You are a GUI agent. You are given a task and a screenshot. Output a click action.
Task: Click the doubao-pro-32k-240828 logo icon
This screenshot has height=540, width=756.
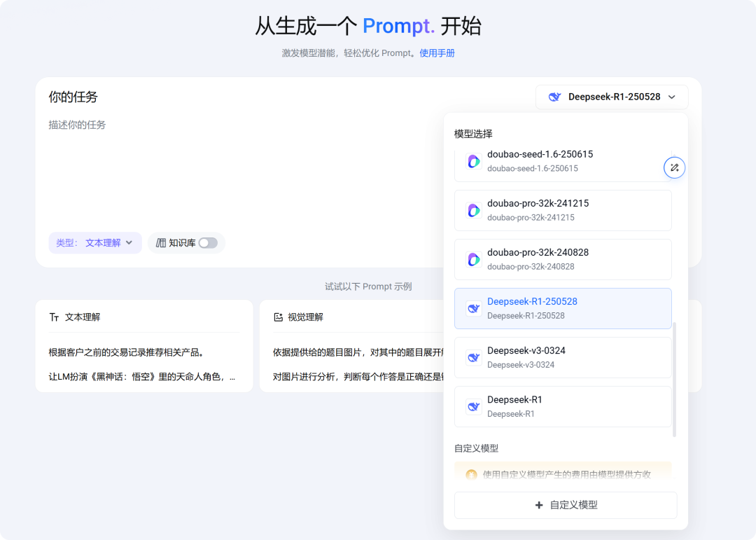(473, 260)
